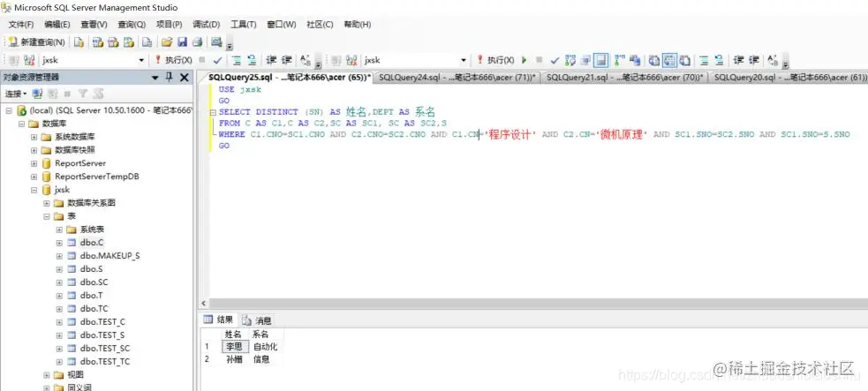Toggle IntelliSense enabled button
Viewport: 868px width, 391px height.
click(601, 60)
